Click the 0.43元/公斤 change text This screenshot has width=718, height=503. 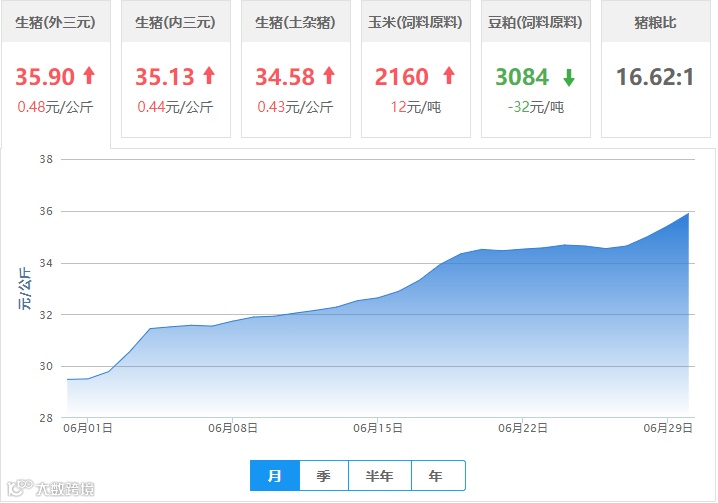pos(295,107)
